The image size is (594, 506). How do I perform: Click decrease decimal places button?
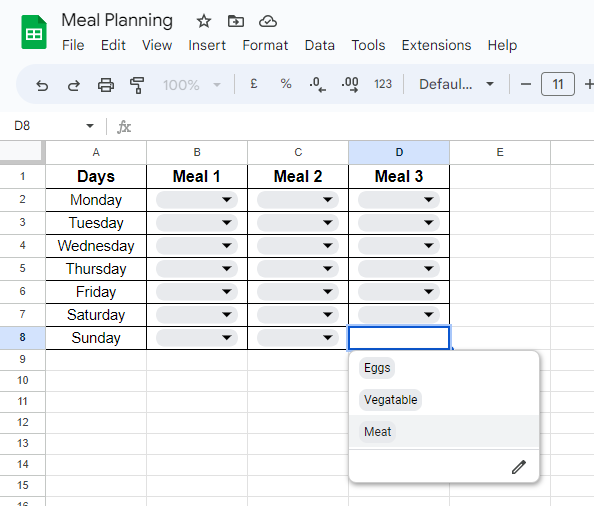317,84
